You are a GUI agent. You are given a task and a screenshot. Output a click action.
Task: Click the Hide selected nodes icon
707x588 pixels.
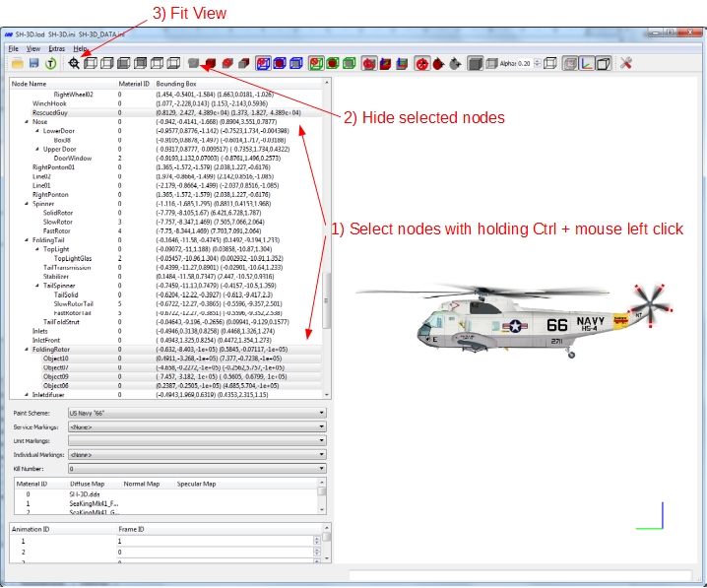pos(194,63)
